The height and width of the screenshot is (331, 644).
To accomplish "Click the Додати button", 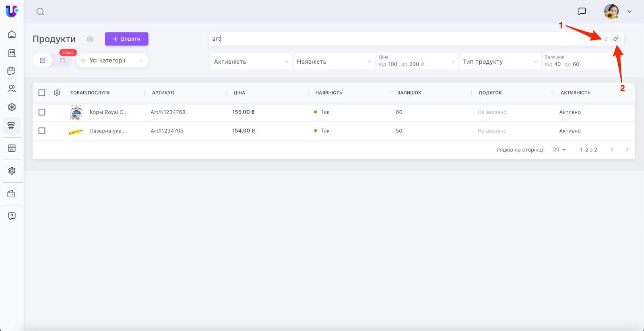I will (127, 39).
